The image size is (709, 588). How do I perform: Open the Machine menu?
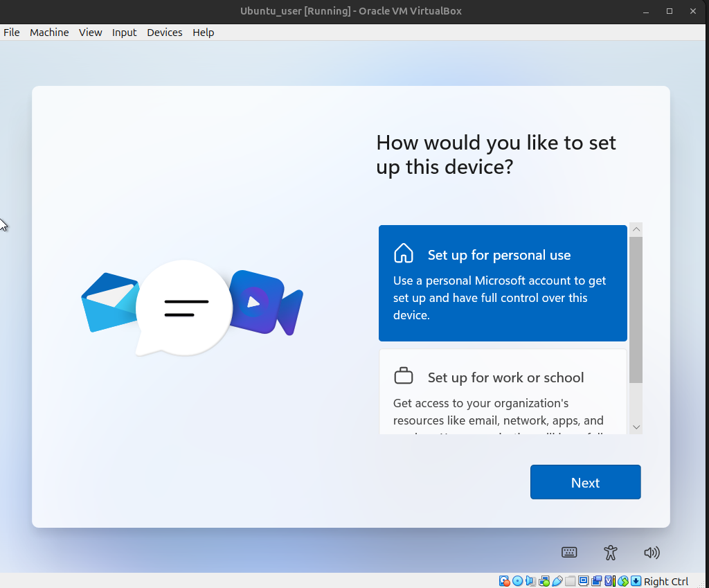click(x=49, y=33)
